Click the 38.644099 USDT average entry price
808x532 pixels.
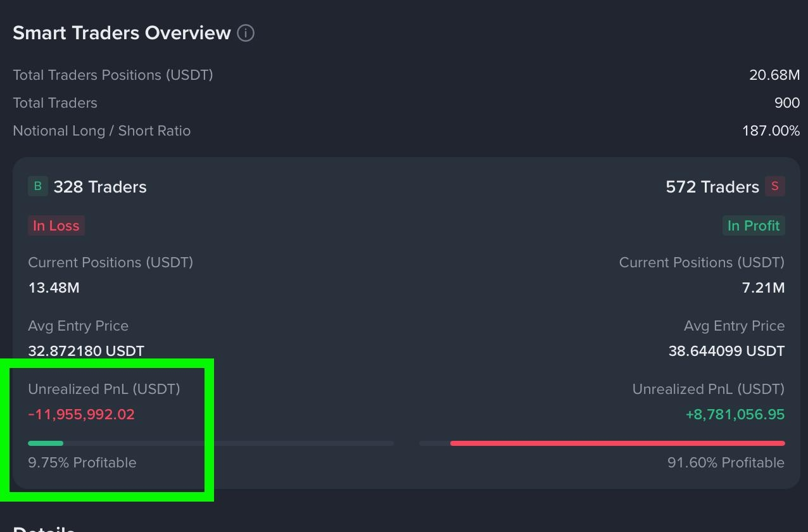tap(726, 351)
